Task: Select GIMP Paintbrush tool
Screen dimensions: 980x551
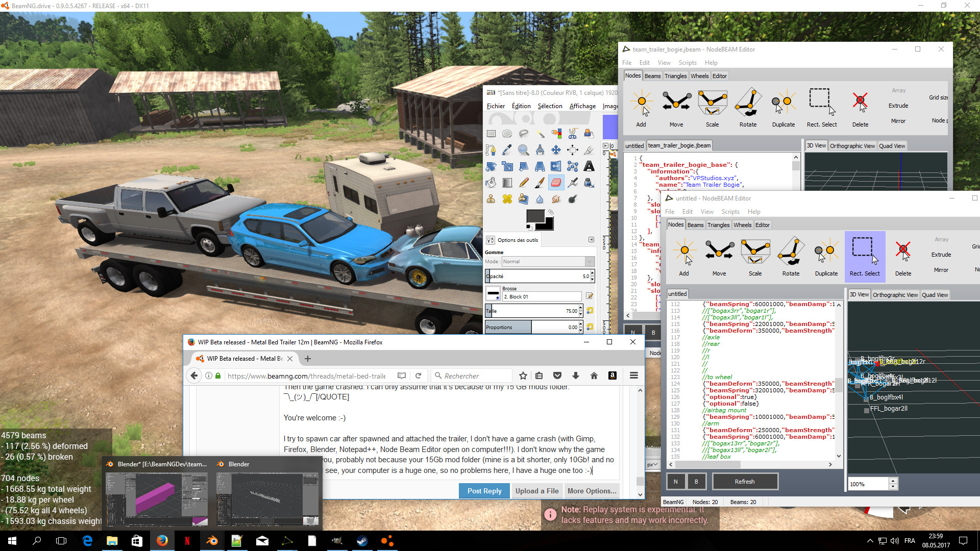Action: (540, 183)
